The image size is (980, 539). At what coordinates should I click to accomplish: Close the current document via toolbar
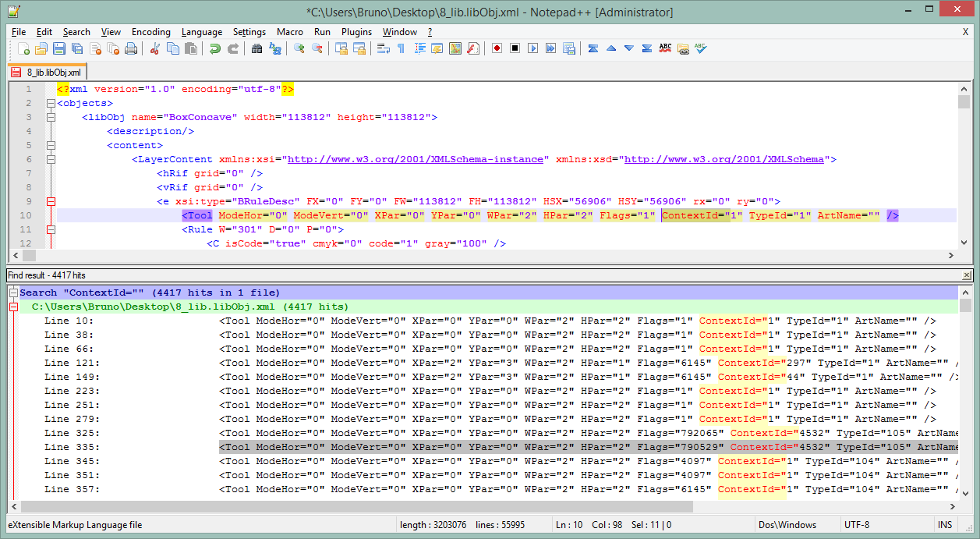click(x=95, y=48)
